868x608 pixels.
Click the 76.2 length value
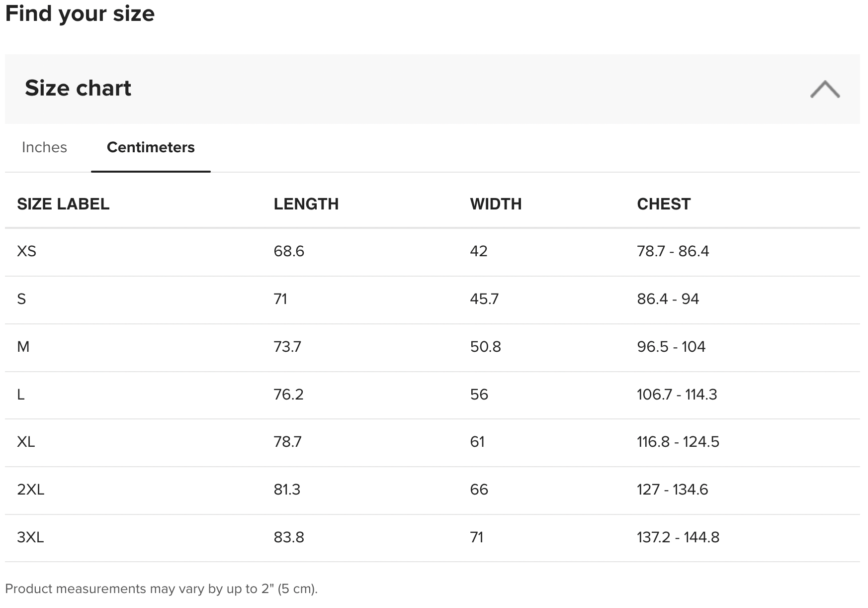click(288, 395)
